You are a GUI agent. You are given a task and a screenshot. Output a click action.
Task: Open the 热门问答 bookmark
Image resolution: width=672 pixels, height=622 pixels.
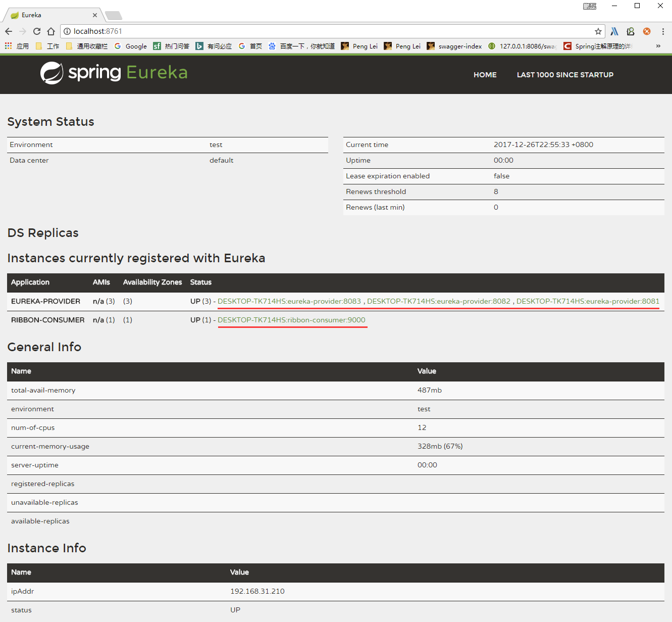pos(172,46)
